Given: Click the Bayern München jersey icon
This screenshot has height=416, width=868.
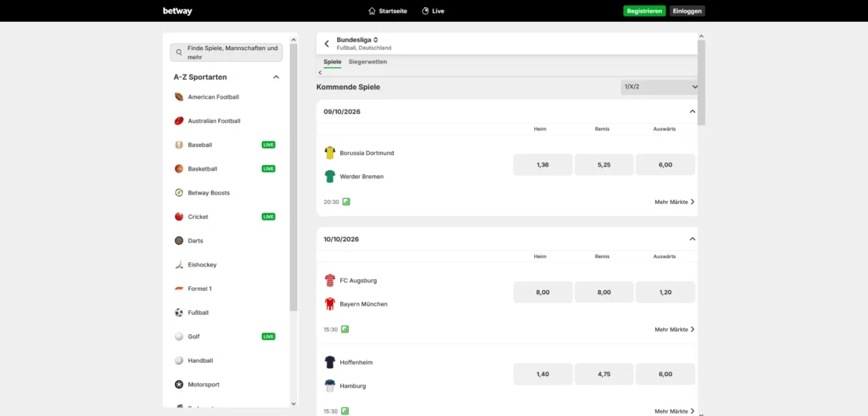Looking at the screenshot, I should pos(330,303).
